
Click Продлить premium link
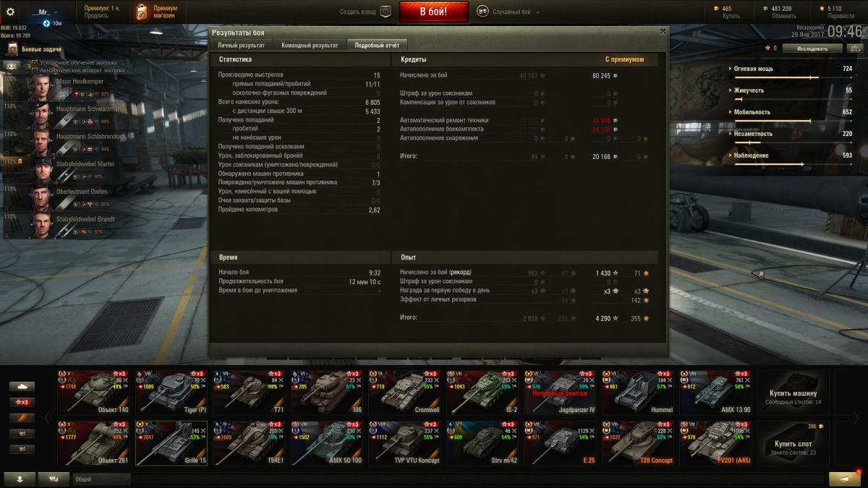[96, 16]
